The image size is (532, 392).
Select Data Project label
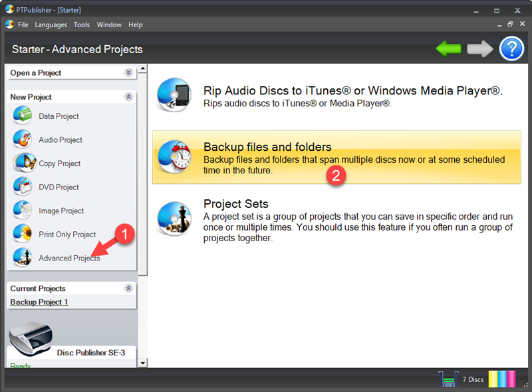[x=59, y=116]
